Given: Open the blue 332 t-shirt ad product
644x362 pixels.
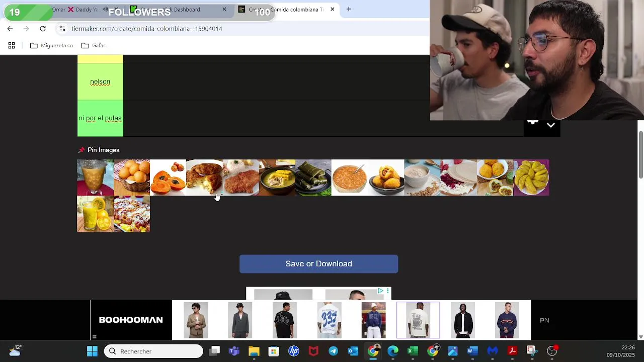Looking at the screenshot, I should pos(330,320).
